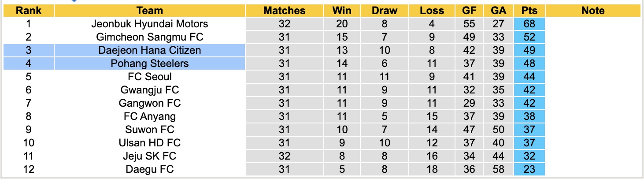Open FC Seoul team entry
The image size is (644, 179).
click(150, 77)
